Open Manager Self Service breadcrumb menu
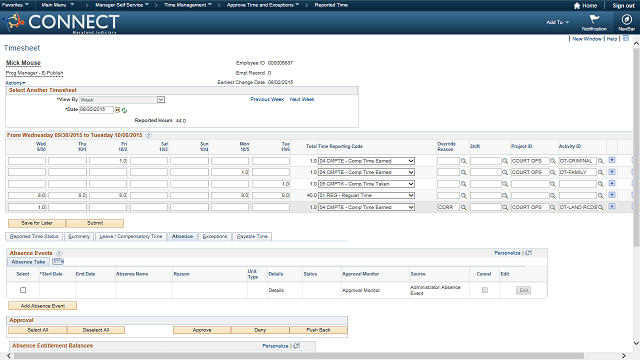Viewport: 640px width, 360px height. click(x=122, y=5)
